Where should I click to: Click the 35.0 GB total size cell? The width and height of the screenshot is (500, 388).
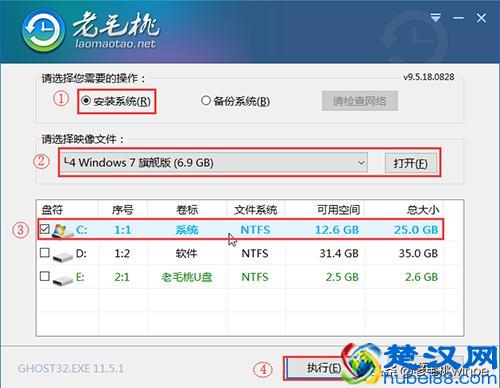click(x=418, y=254)
